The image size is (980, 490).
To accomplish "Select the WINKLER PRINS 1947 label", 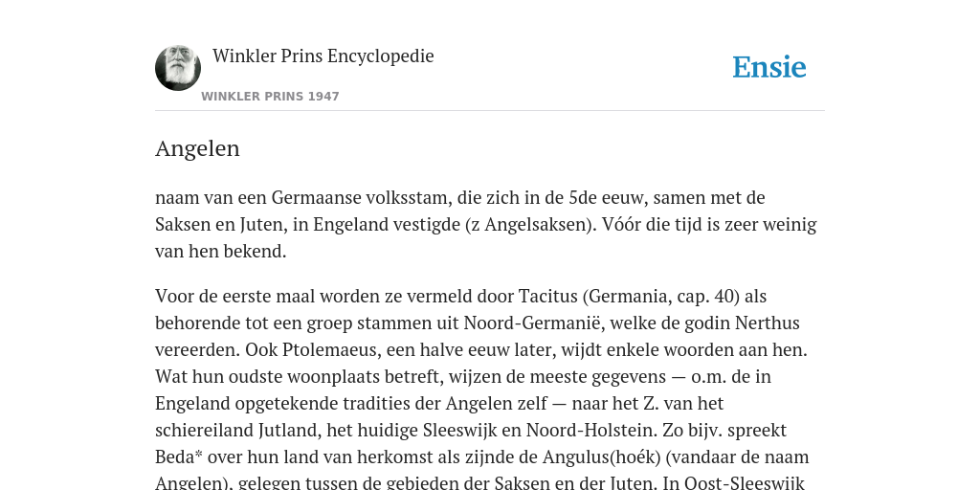I will 270,97.
